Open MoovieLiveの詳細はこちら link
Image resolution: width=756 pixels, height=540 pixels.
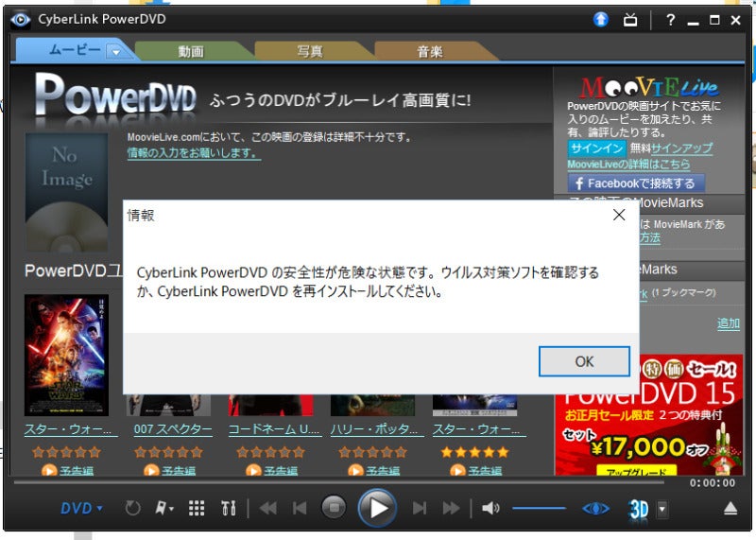[x=628, y=165]
